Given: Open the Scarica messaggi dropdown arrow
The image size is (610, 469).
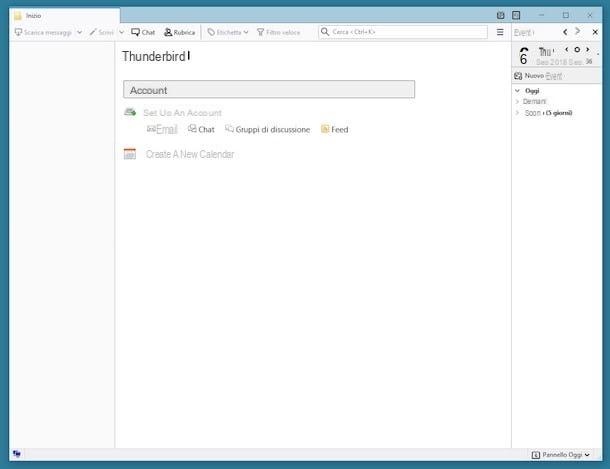Looking at the screenshot, I should click(x=79, y=32).
